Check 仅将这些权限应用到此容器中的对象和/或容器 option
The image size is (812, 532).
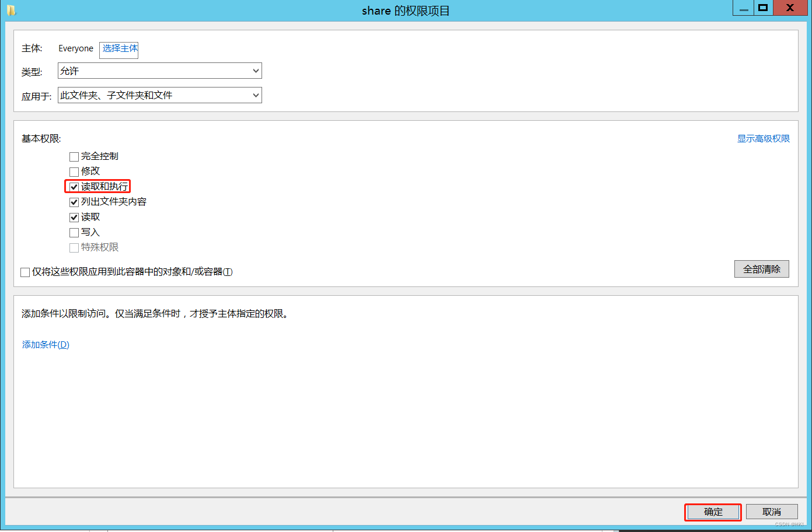[x=25, y=272]
